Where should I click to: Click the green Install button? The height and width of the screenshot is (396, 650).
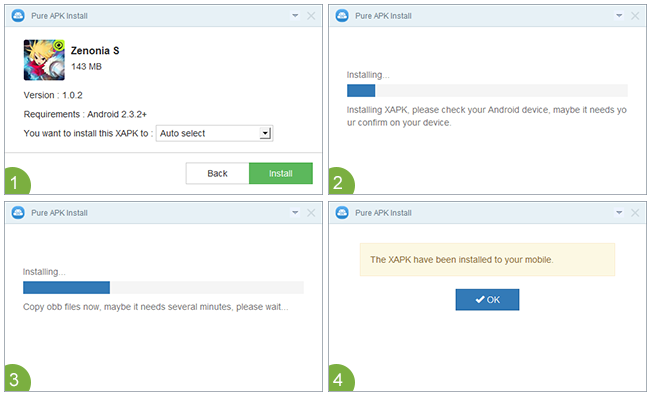click(281, 173)
